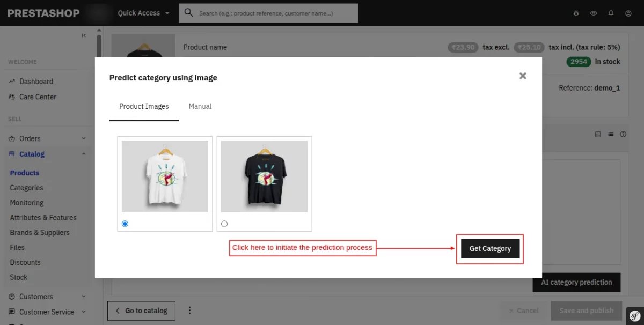This screenshot has width=644, height=325.
Task: Click the help question mark icon
Action: 623,135
